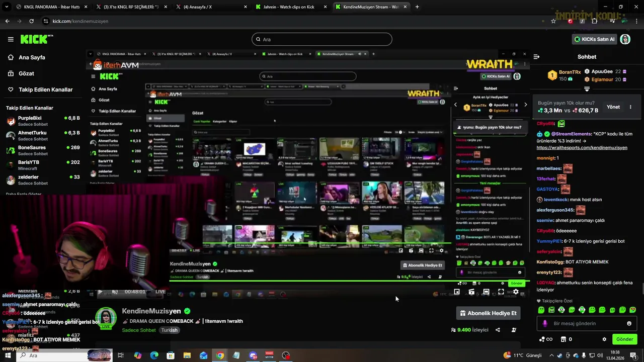644x362 pixels.
Task: Pause the stream with play button
Action: click(100, 292)
